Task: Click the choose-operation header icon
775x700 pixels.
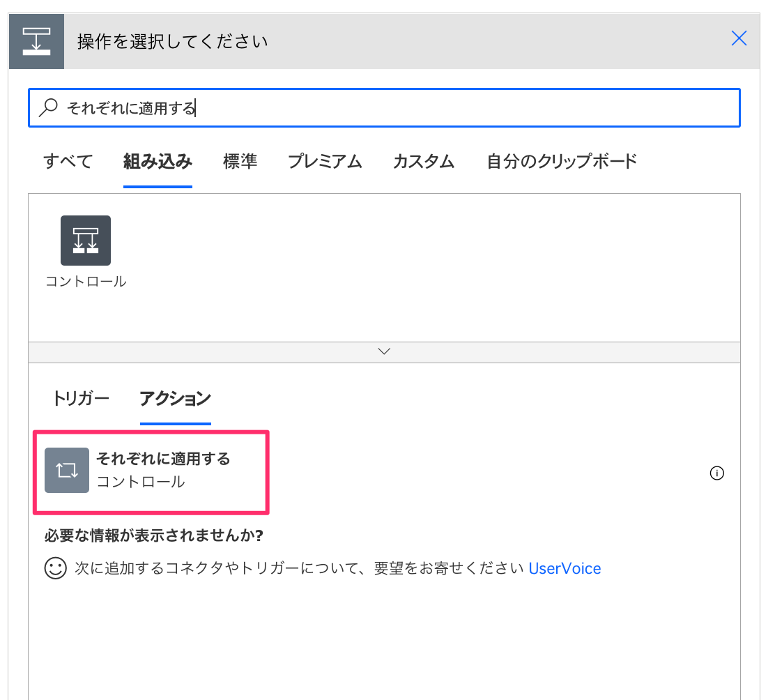Action: click(x=36, y=41)
